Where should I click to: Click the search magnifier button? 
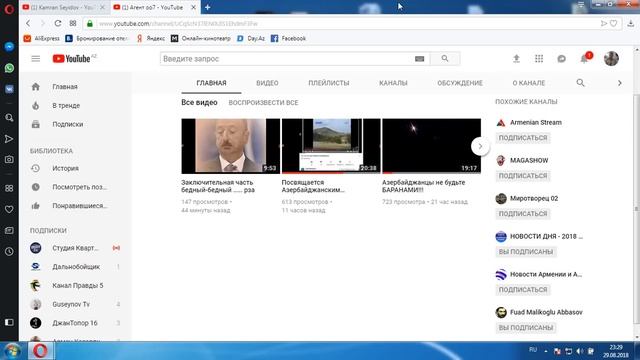pos(445,59)
